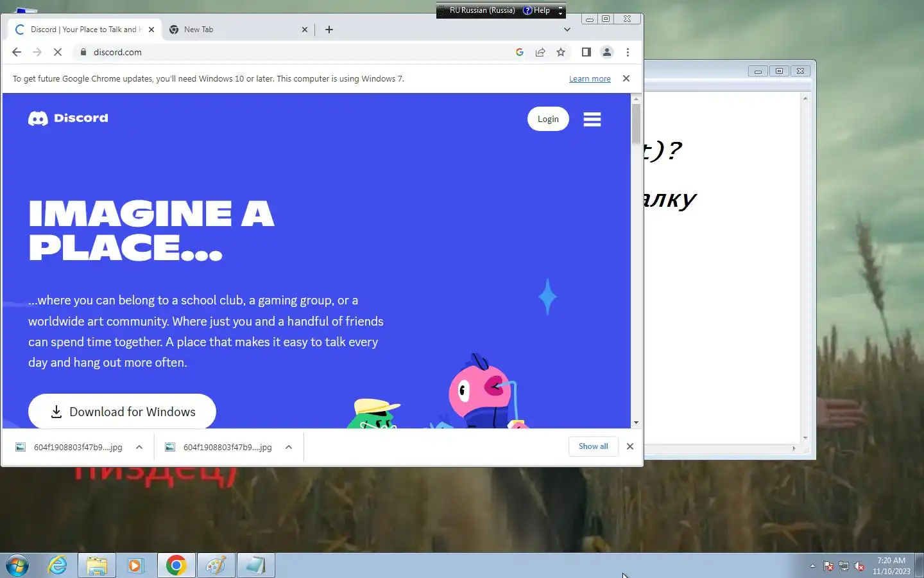Open Chrome side panel
The height and width of the screenshot is (578, 924).
click(586, 52)
